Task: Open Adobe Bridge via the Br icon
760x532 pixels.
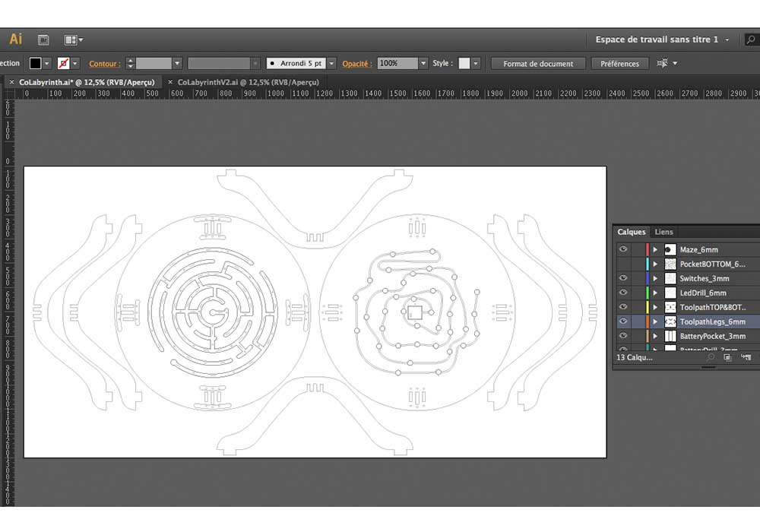Action: pos(43,40)
